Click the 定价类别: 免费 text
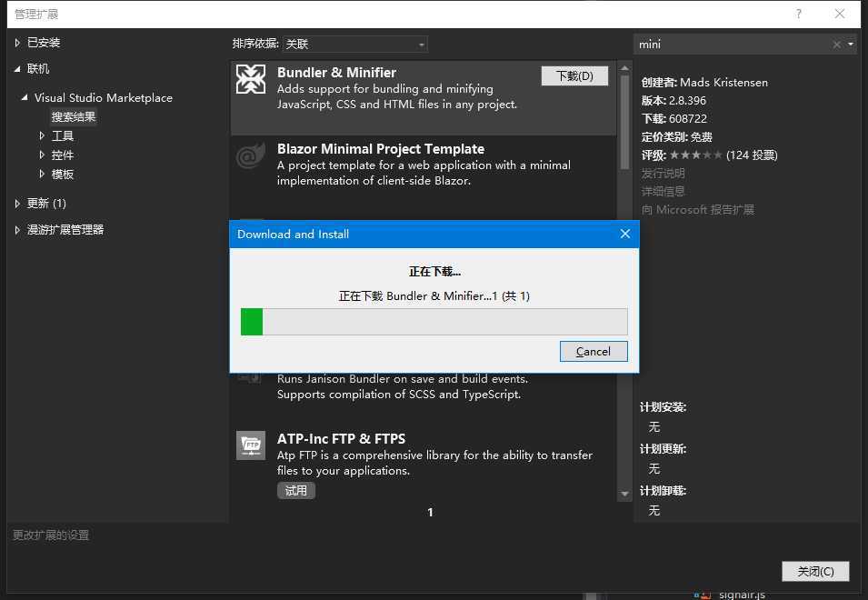This screenshot has width=868, height=600. [x=676, y=137]
